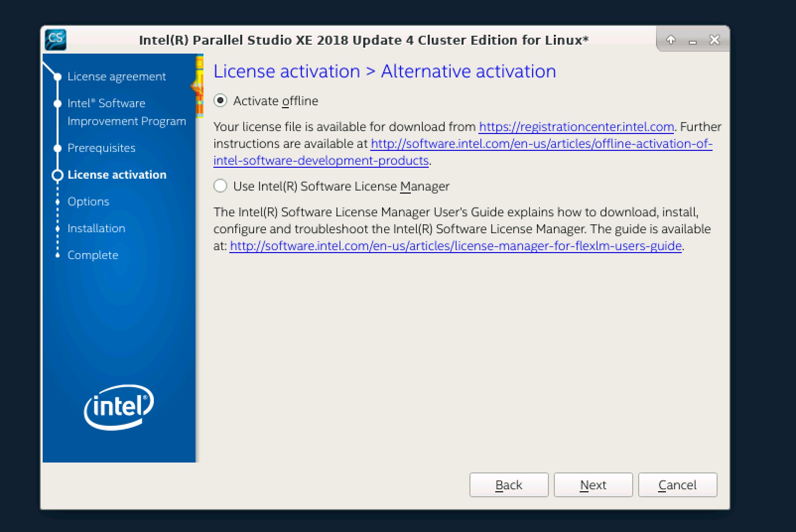
Task: Click the shade-window up arrow icon
Action: [x=671, y=40]
